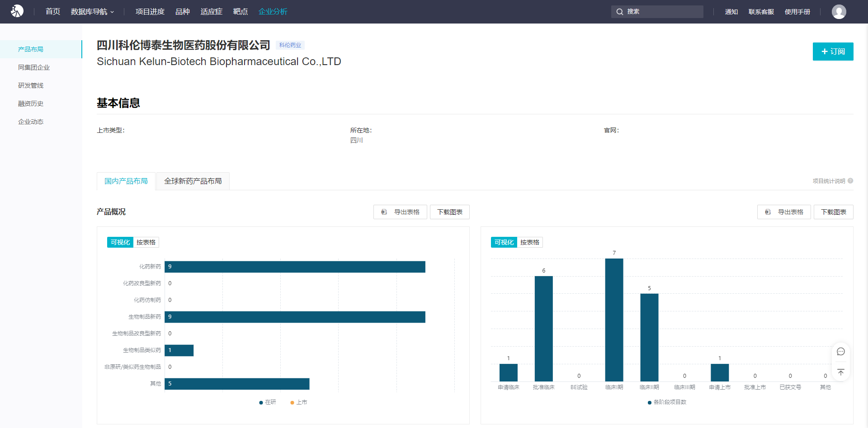Click the 订阅 subscribe button
Viewport: 868px width, 428px height.
point(833,52)
